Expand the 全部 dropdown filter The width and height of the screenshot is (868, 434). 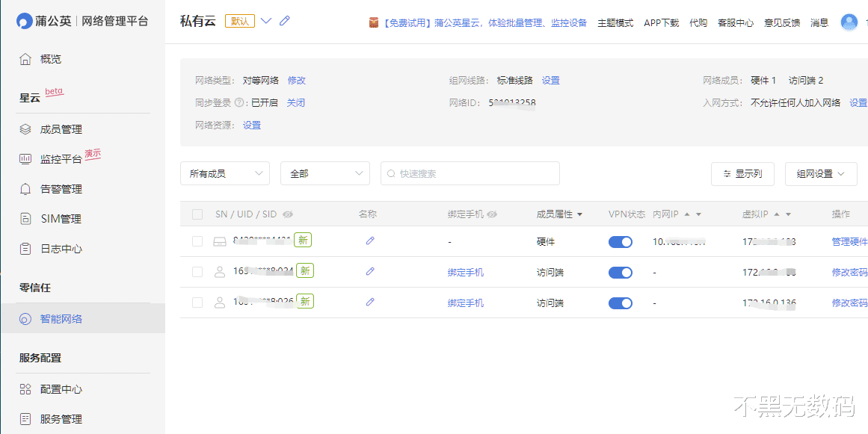(x=325, y=173)
